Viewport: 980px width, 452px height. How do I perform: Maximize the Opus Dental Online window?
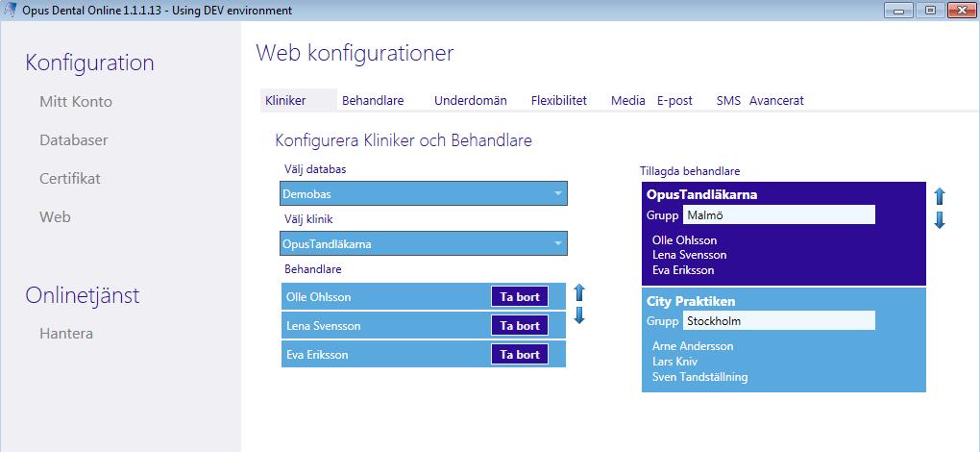pos(930,10)
